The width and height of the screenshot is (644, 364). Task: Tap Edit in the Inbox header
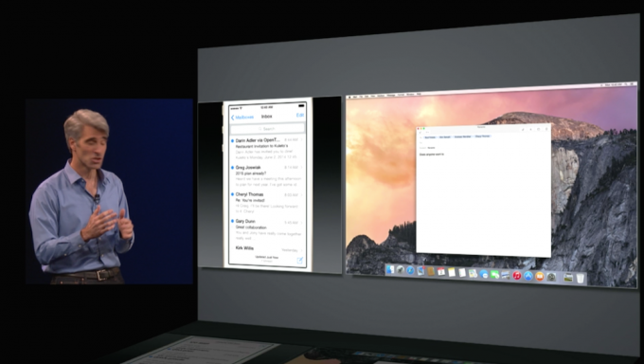pyautogui.click(x=300, y=115)
